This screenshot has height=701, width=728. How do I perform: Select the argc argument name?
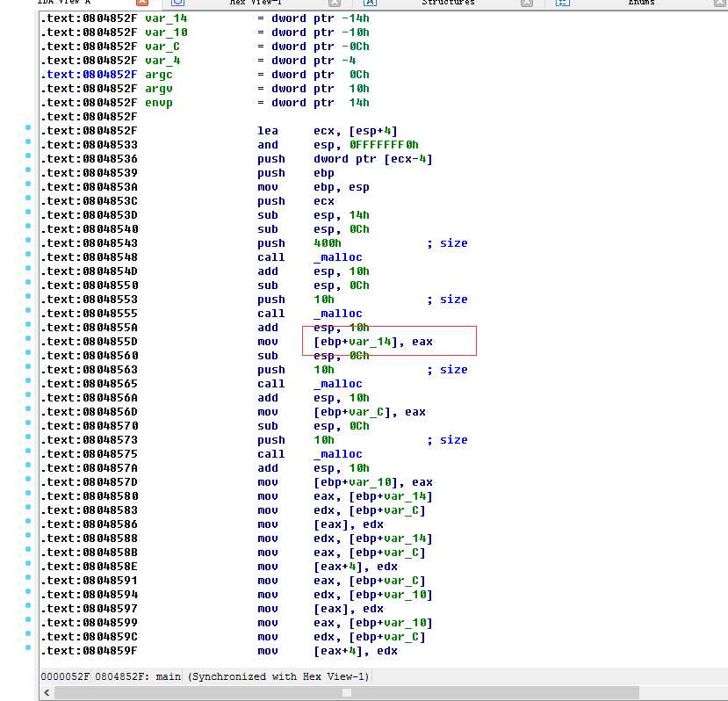(158, 75)
